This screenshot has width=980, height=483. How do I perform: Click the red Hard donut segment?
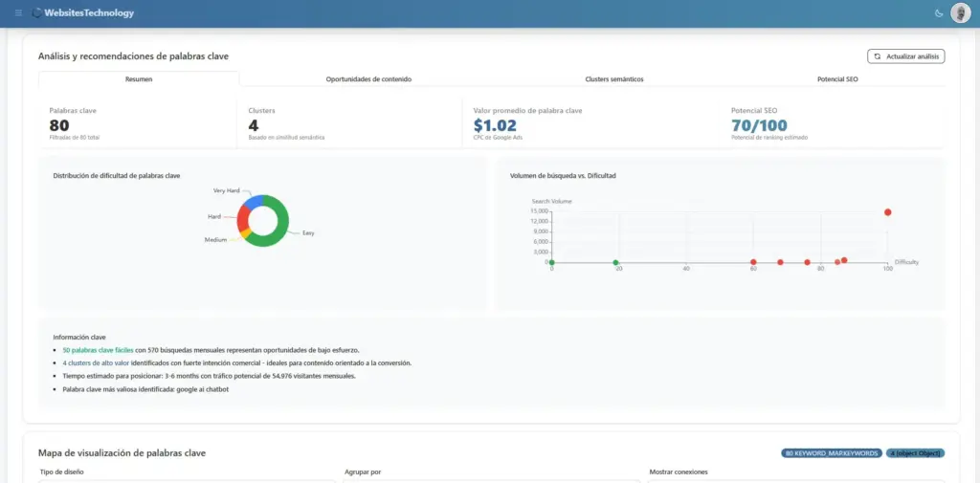[x=242, y=218]
